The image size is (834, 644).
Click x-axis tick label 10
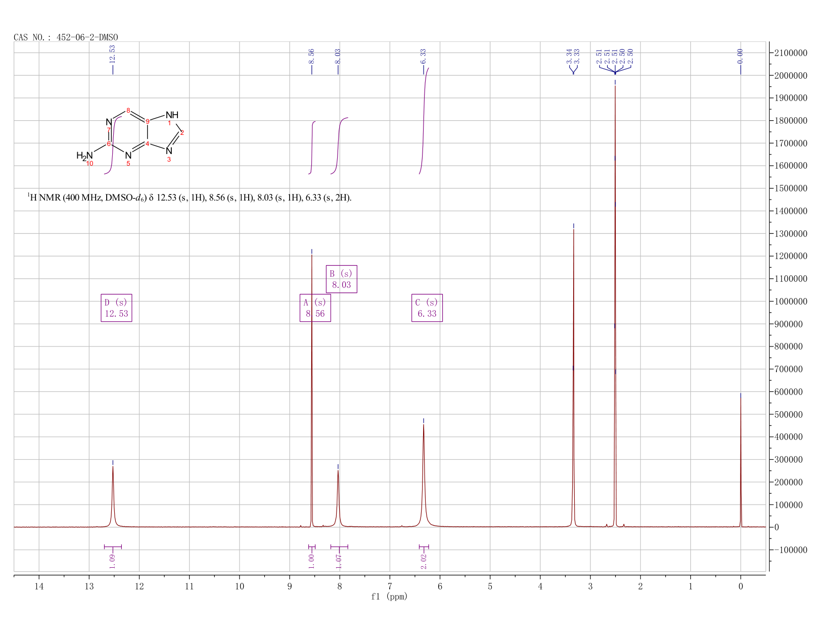tap(239, 586)
